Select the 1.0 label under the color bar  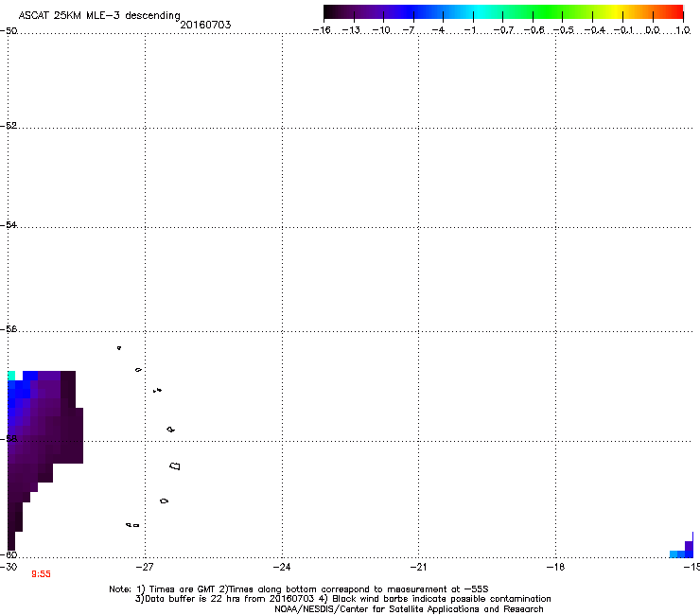[x=683, y=30]
